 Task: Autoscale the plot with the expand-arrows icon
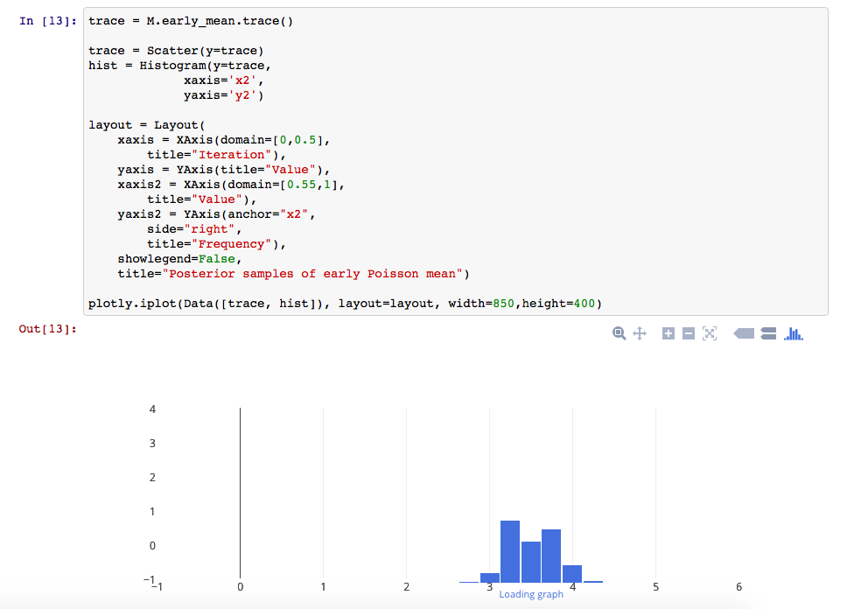pyautogui.click(x=710, y=333)
